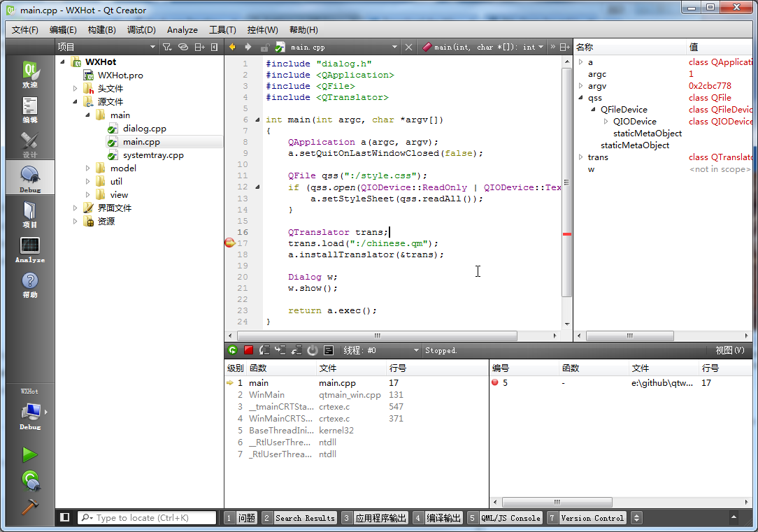
Task: Split the project side panel
Action: coord(200,47)
